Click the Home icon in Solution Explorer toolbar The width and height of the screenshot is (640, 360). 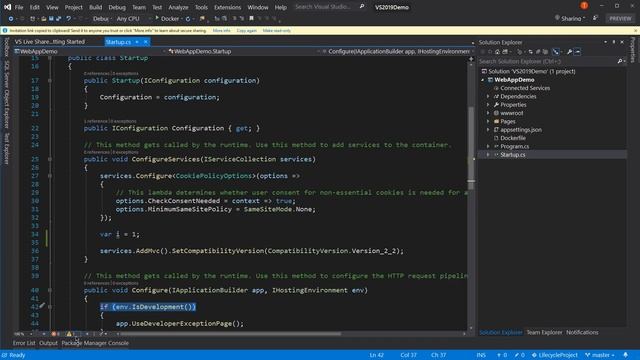pos(497,52)
